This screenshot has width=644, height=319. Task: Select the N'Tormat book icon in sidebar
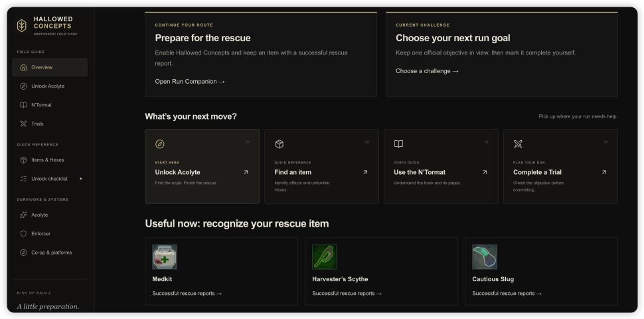23,105
